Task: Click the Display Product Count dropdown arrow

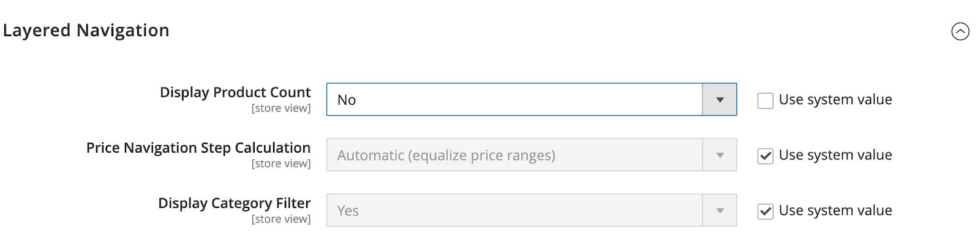Action: (x=720, y=100)
